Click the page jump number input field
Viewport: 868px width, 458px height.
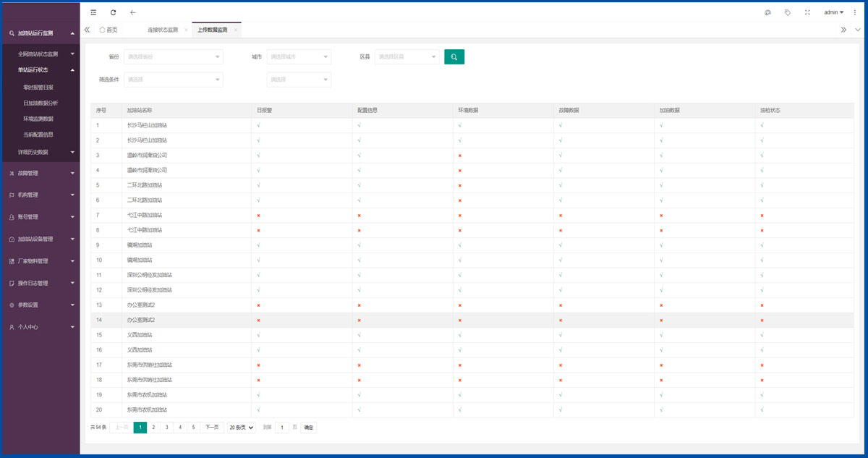[282, 428]
